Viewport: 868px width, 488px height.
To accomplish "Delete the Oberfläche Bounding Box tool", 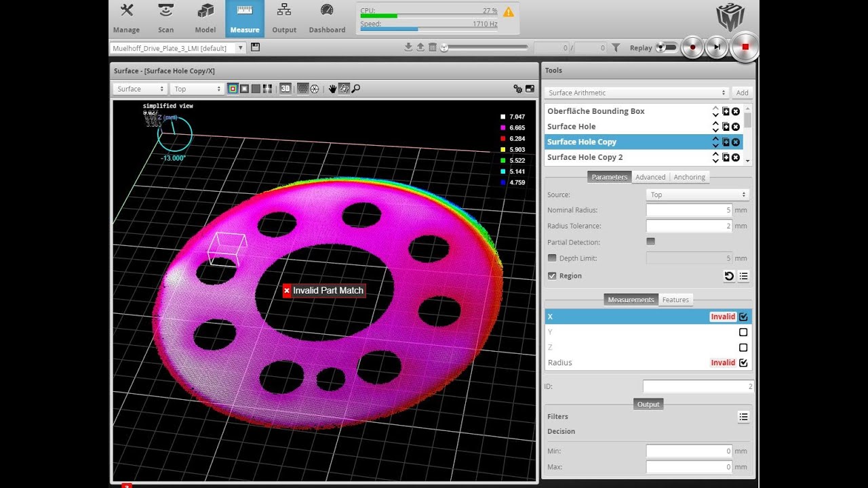I will pos(736,111).
